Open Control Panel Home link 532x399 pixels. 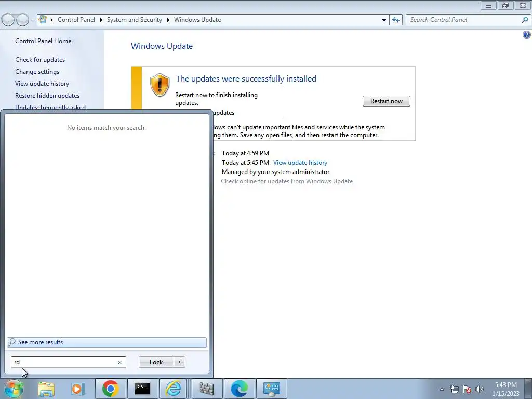(43, 41)
